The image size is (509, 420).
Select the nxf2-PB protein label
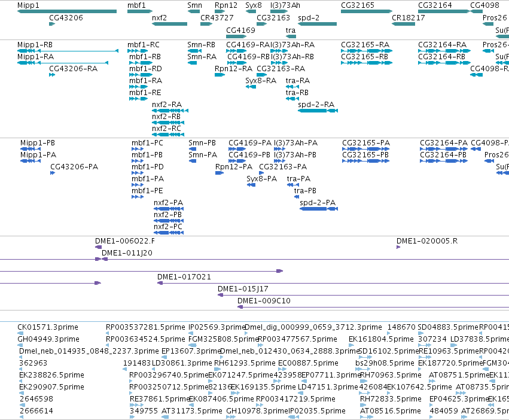click(167, 215)
